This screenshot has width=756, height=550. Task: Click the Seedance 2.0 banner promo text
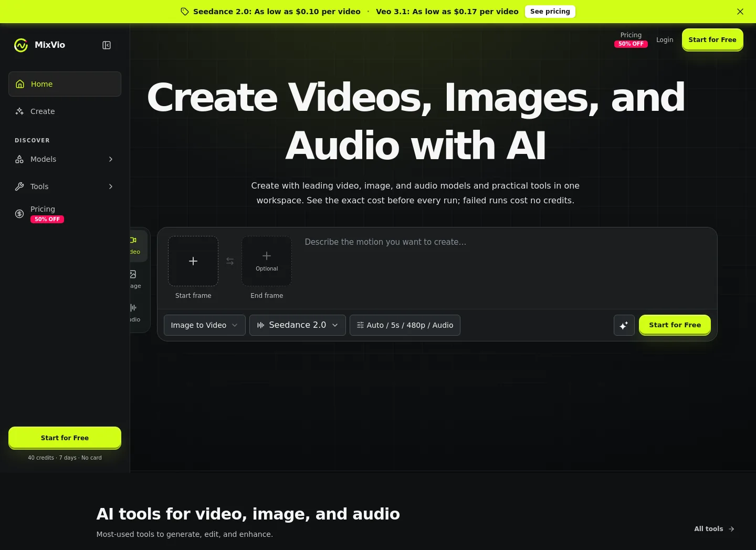tap(277, 12)
